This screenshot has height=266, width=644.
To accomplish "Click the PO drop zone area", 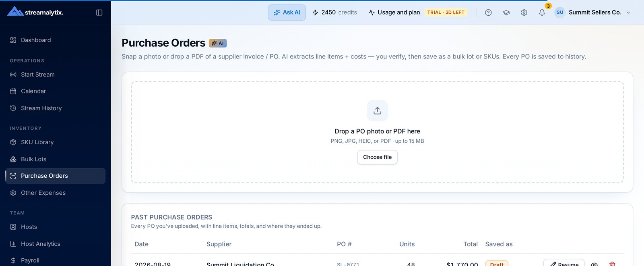I will (378, 132).
